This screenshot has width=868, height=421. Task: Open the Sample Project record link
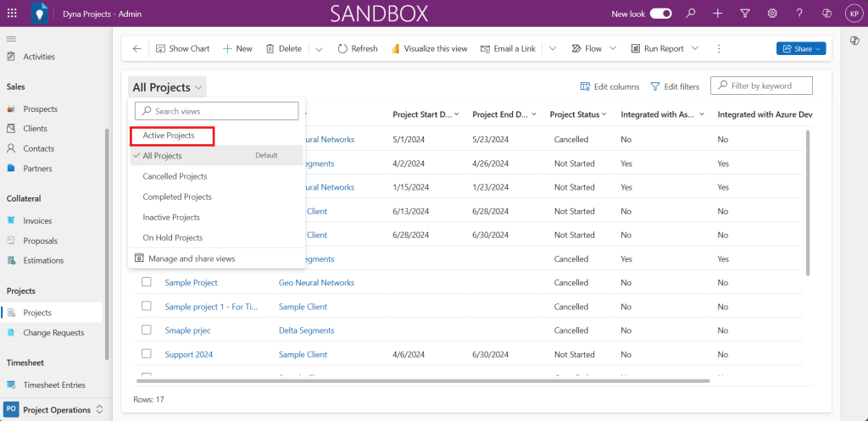pyautogui.click(x=191, y=282)
